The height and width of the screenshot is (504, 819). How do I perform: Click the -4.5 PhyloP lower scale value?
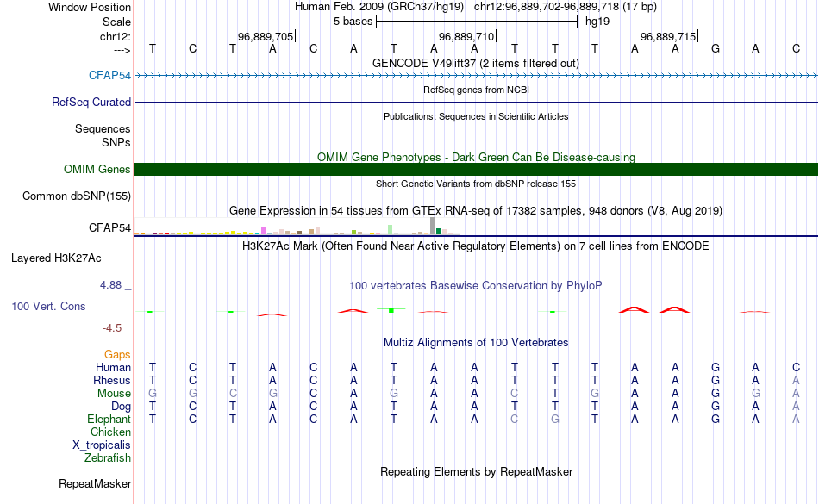pyautogui.click(x=112, y=327)
